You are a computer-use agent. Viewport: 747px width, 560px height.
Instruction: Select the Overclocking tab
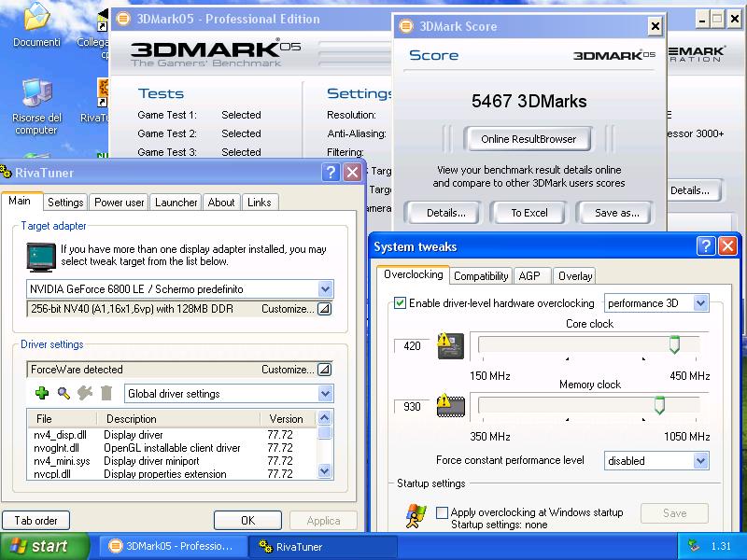(x=413, y=274)
